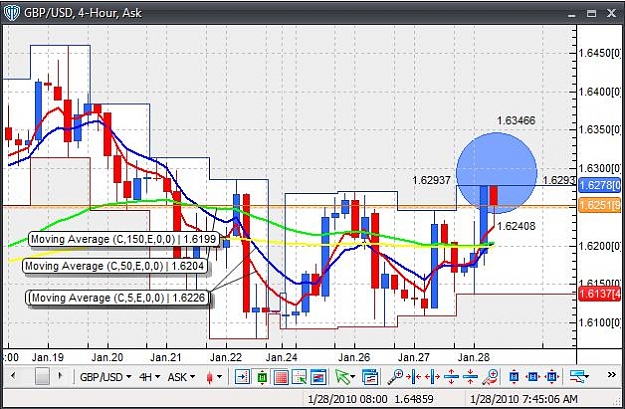The image size is (625, 409).
Task: Compress the chart horizontally with inward arrows icon
Action: click(415, 376)
